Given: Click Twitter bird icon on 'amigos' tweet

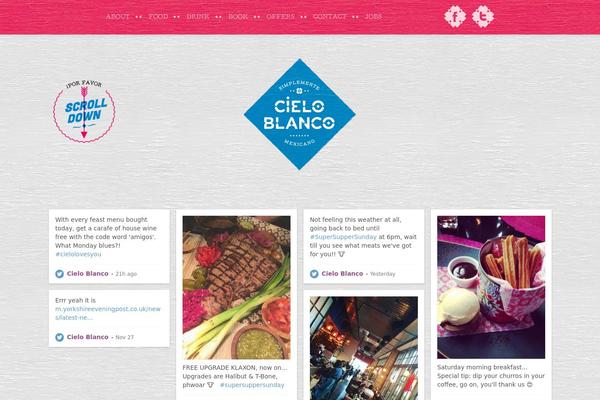Looking at the screenshot, I should point(59,274).
